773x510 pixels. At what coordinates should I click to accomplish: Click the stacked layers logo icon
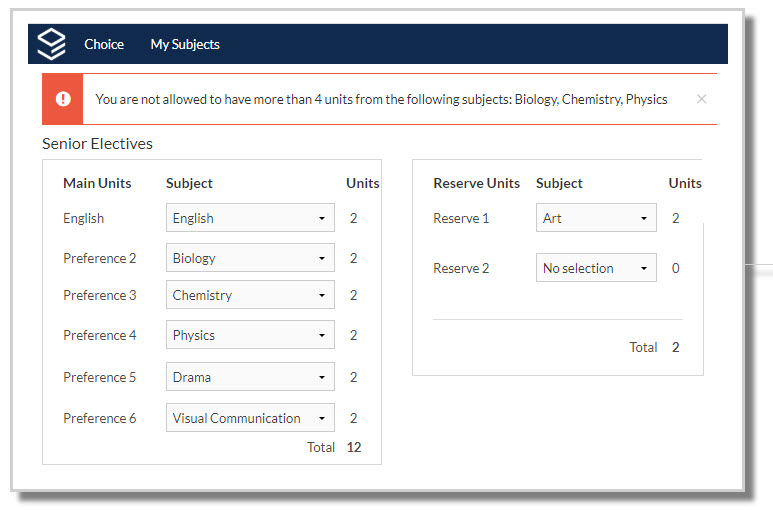coord(51,44)
